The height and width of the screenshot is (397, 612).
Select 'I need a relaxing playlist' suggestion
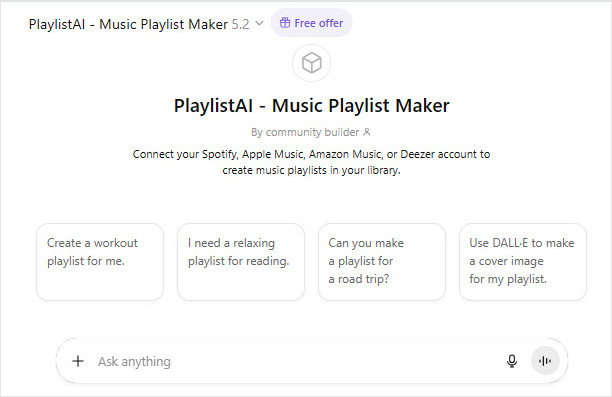[241, 262]
